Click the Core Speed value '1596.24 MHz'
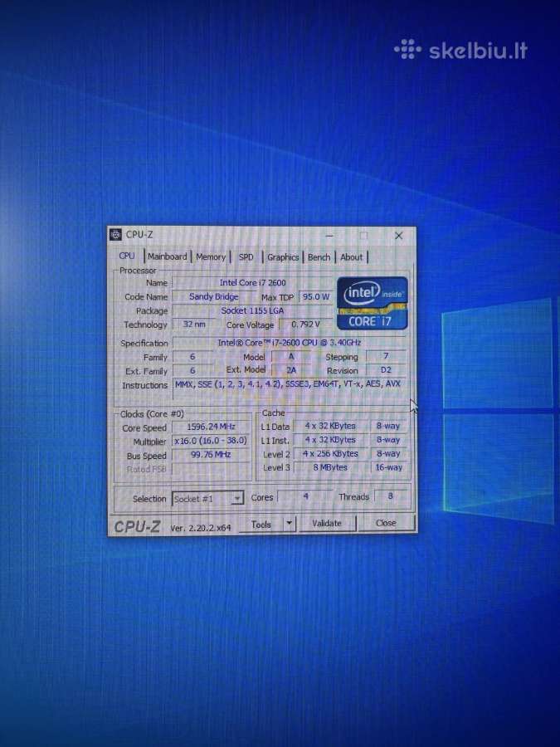 pos(211,427)
